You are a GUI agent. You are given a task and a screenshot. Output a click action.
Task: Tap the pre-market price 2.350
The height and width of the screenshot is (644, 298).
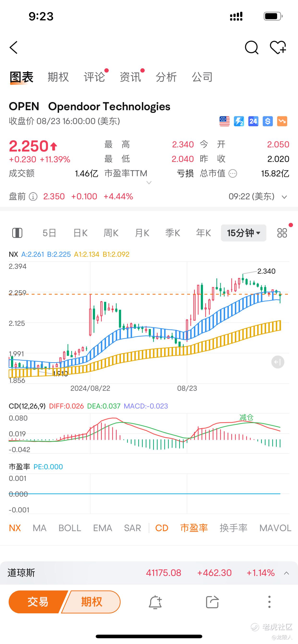tap(54, 196)
